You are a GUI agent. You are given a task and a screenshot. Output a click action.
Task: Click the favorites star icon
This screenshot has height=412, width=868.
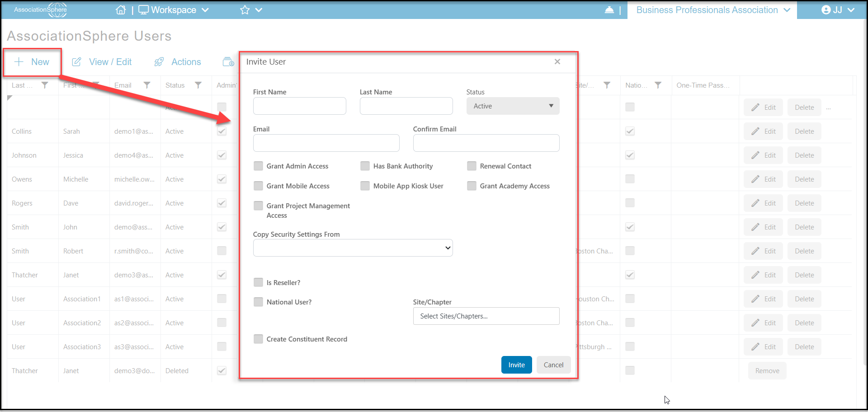[245, 10]
